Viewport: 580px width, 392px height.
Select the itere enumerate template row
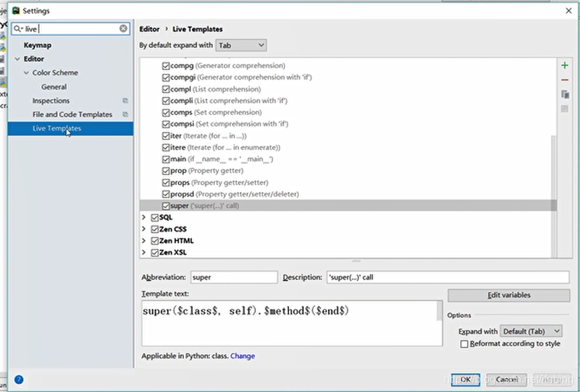tap(348, 148)
